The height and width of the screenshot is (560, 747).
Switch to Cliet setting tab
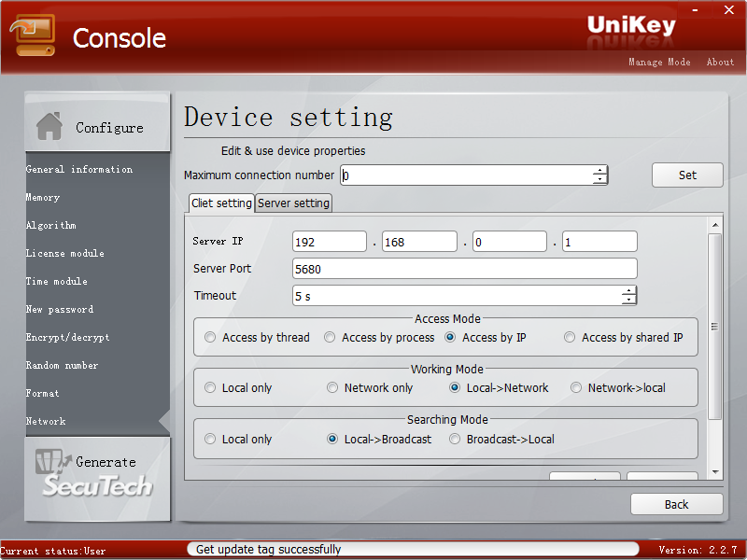[x=221, y=203]
